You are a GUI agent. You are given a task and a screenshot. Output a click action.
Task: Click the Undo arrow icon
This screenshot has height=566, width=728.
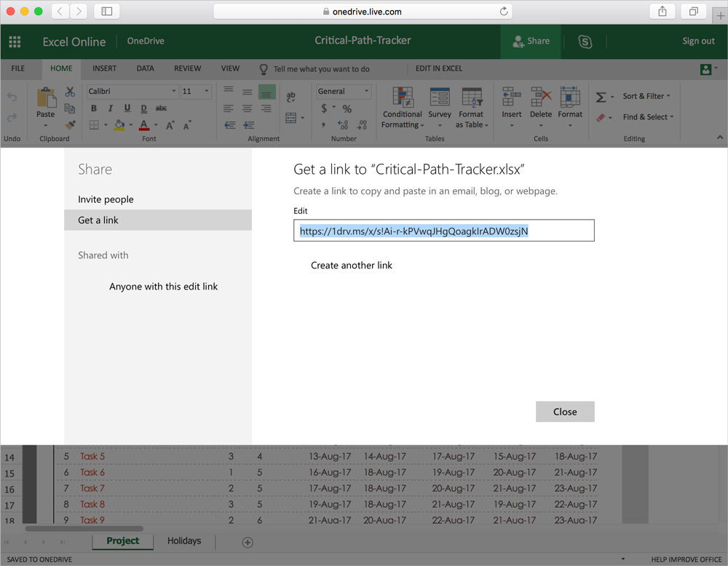(x=12, y=97)
